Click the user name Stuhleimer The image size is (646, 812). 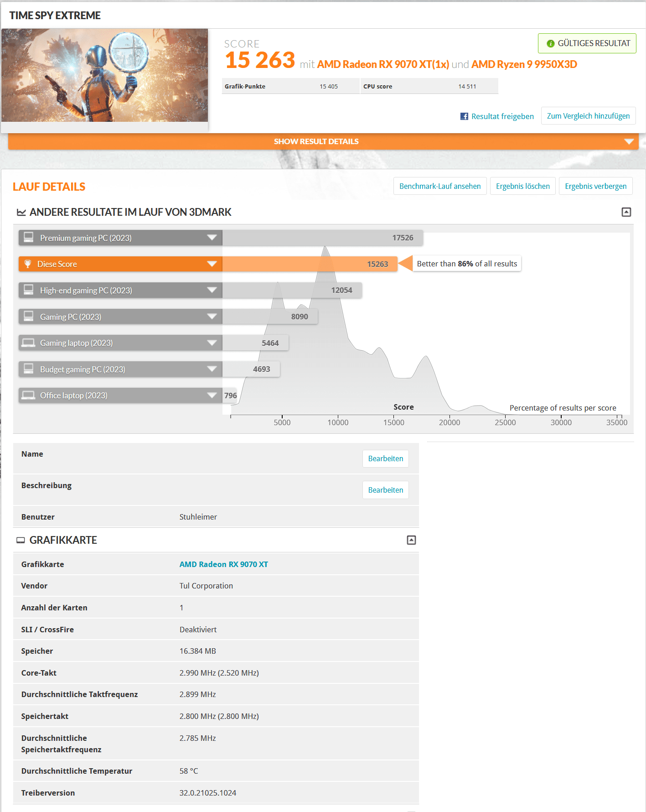tap(198, 517)
